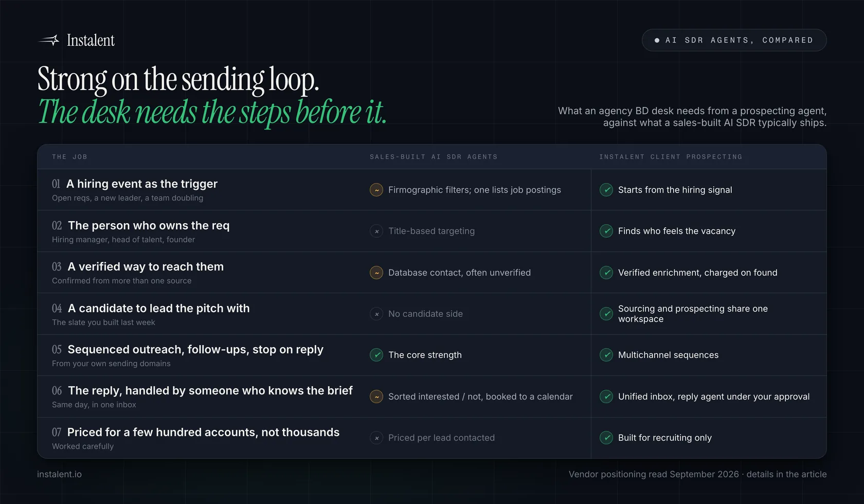Click the green check beside Finds who feels the vacancy
The width and height of the screenshot is (864, 504).
tap(606, 231)
